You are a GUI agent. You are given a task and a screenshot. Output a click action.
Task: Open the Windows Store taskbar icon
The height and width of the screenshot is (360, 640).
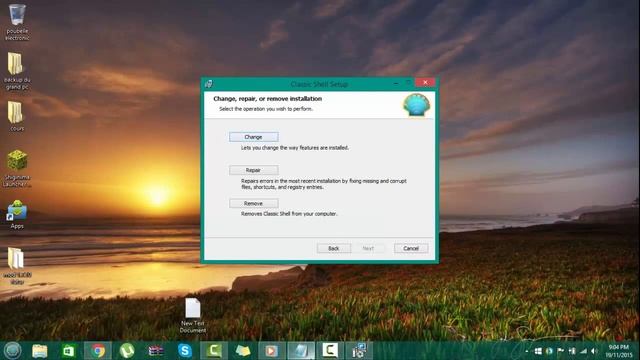(68, 351)
